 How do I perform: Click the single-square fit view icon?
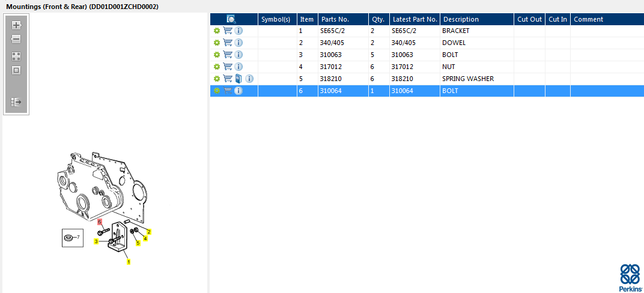tap(16, 70)
